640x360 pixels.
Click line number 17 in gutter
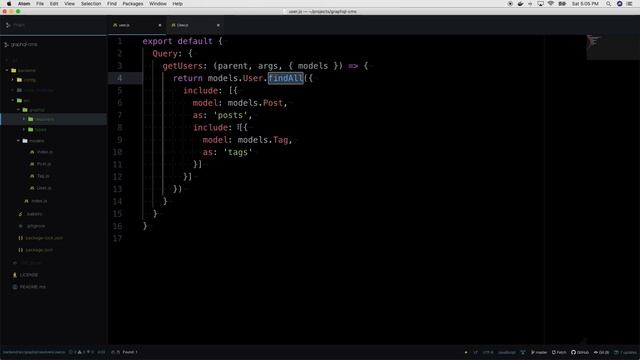pos(118,238)
